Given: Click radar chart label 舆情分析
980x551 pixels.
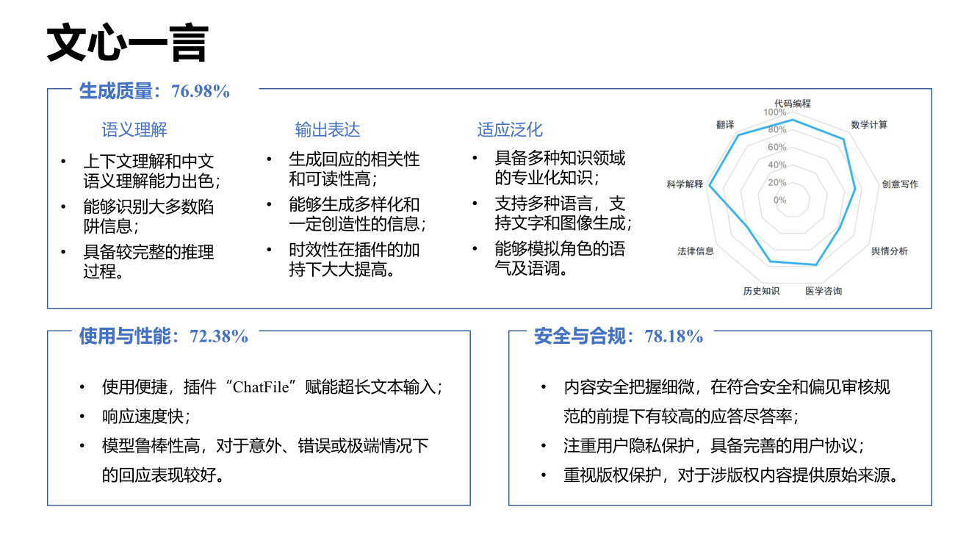Looking at the screenshot, I should [890, 251].
